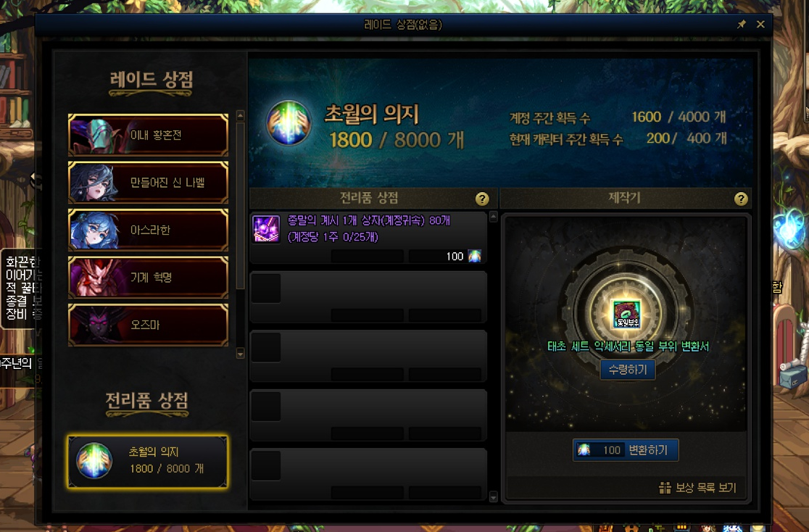
Task: Open the 전리품 상점 help question mark
Action: point(482,199)
